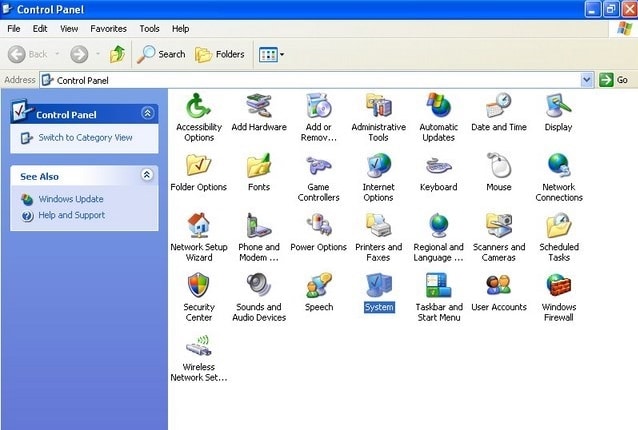Open the Favorites menu
Viewport: 638px width, 430px height.
(x=108, y=28)
